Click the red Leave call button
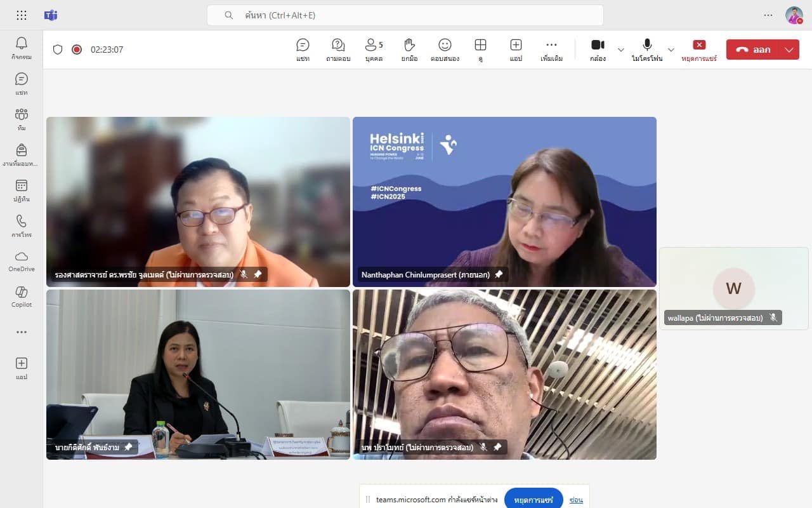The height and width of the screenshot is (508, 812). 753,50
